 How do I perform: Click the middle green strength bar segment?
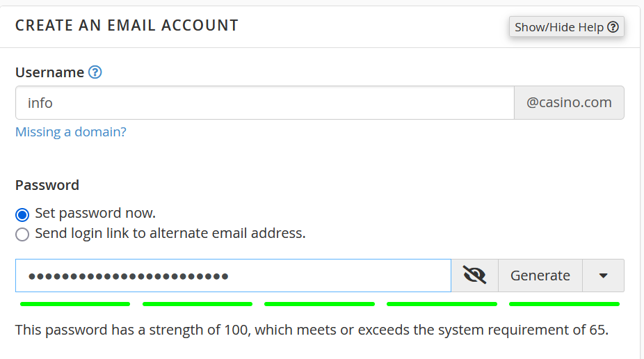point(320,304)
